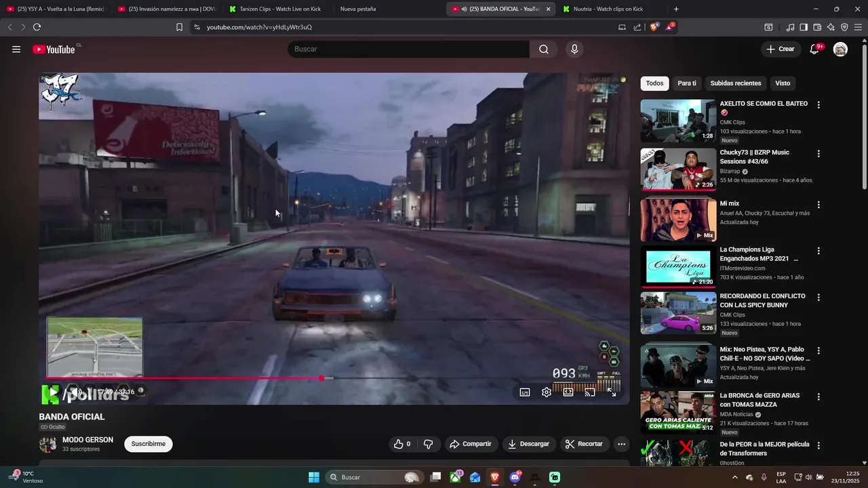Open the Brave Wallet icon
This screenshot has height=488, width=868.
(x=817, y=27)
